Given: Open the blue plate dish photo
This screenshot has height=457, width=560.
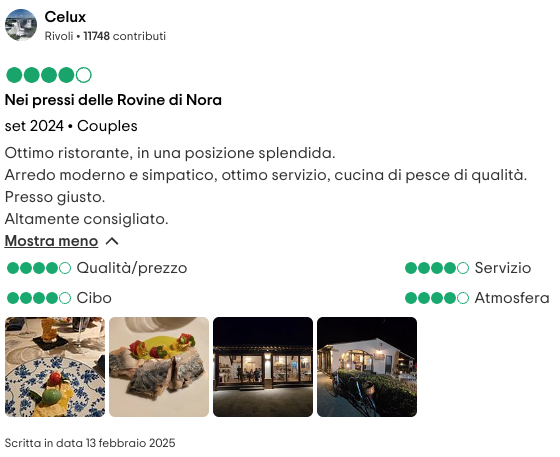Looking at the screenshot, I should coord(55,367).
